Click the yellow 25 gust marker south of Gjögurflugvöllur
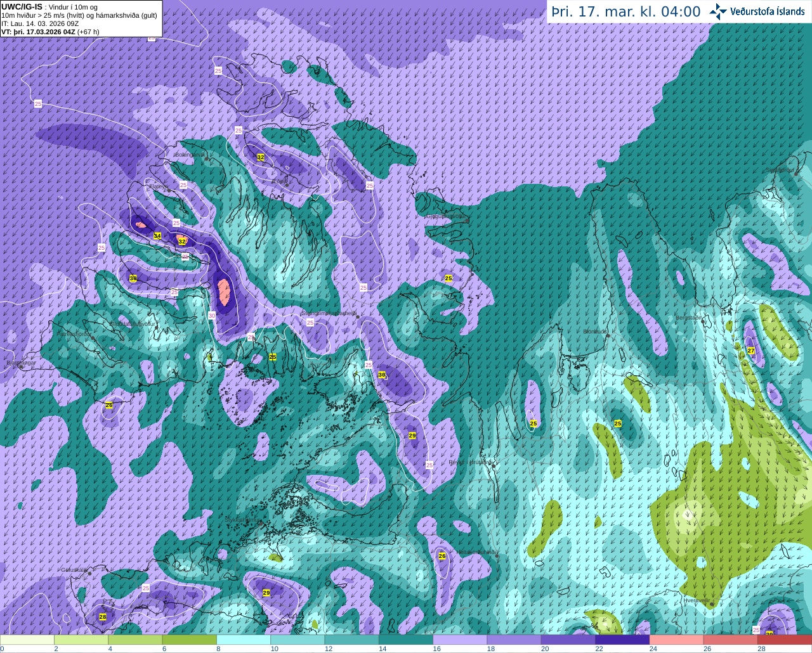This screenshot has width=812, height=653. click(449, 278)
